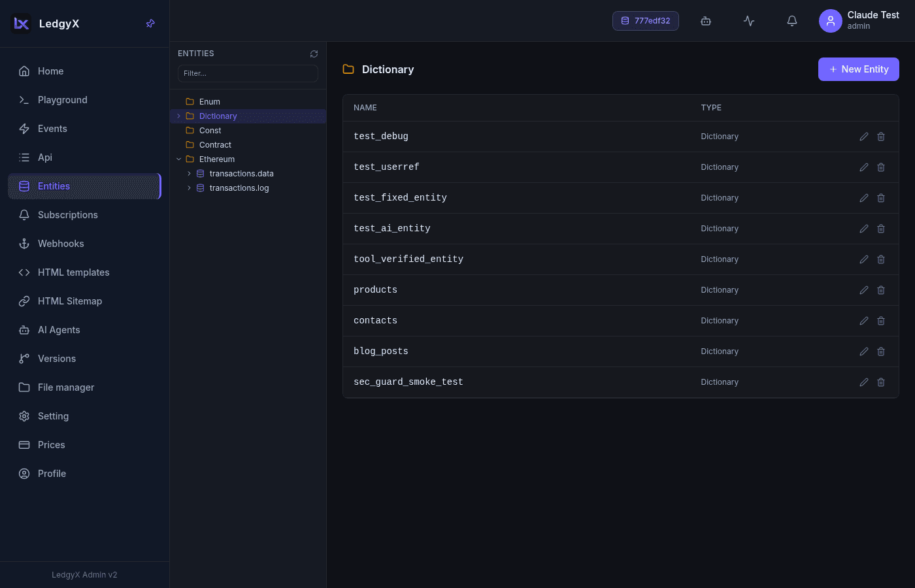Open the activity pulse icon in header

[749, 21]
